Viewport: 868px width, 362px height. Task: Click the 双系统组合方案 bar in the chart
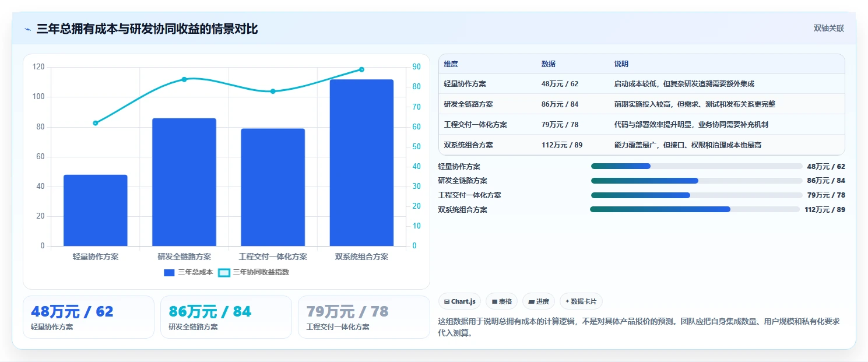click(x=361, y=163)
